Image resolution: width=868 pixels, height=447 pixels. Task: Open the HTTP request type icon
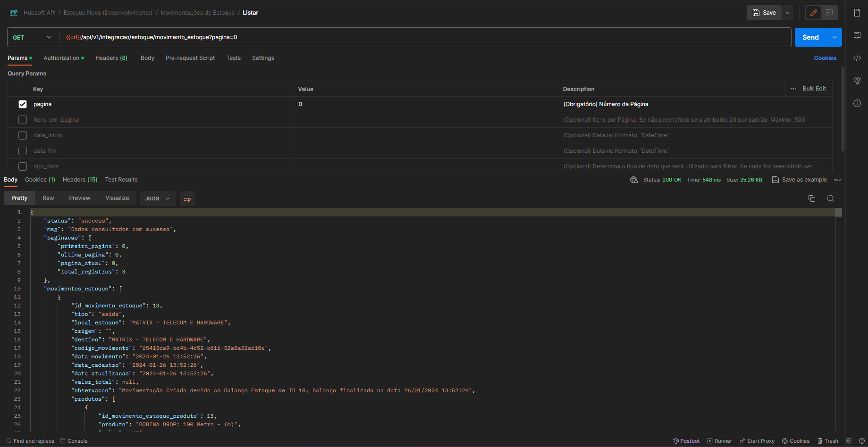coord(14,13)
